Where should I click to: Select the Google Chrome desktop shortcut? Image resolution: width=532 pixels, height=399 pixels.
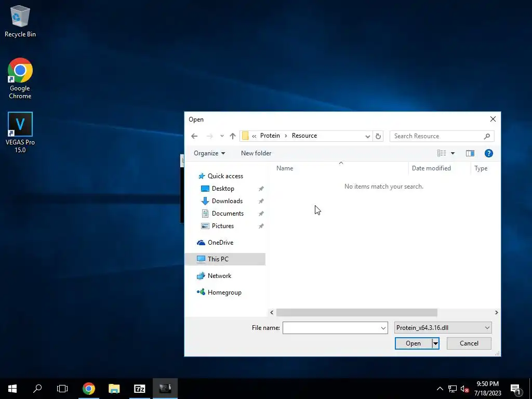(20, 78)
